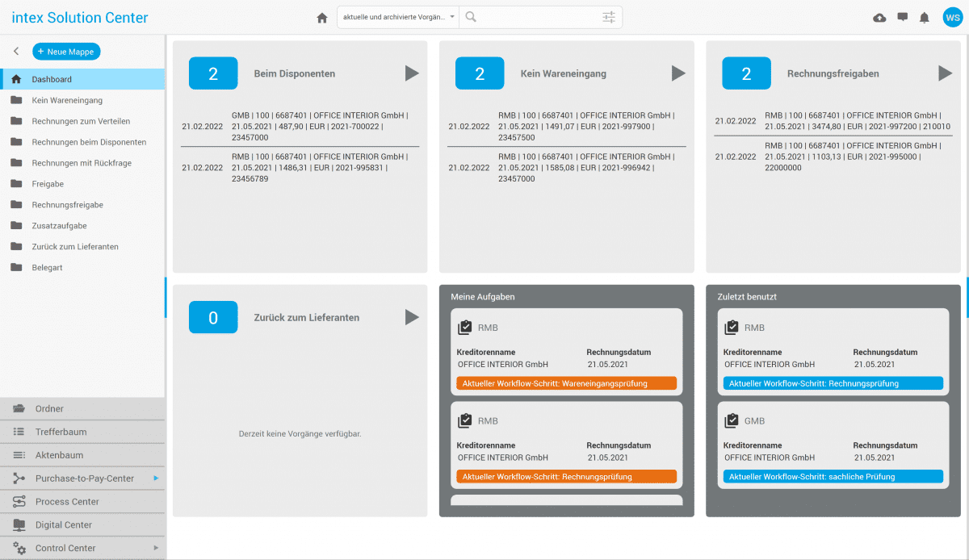Collapse sidebar with the back chevron

coord(16,52)
